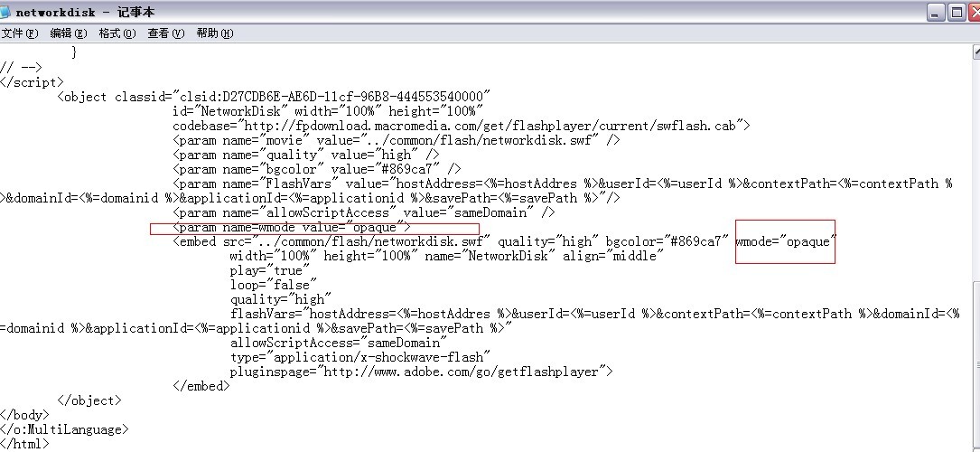Click the object classid line

[274, 97]
